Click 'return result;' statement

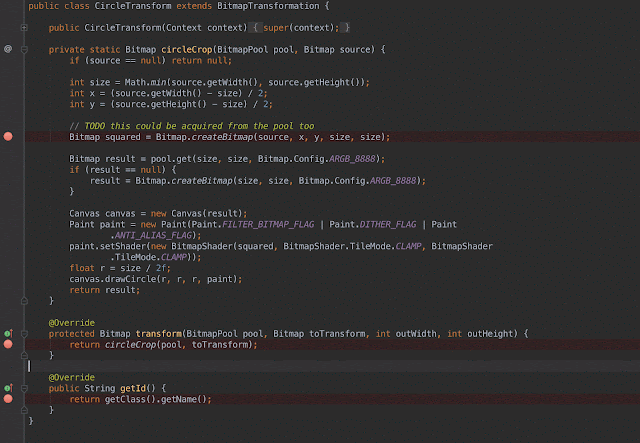pos(104,290)
